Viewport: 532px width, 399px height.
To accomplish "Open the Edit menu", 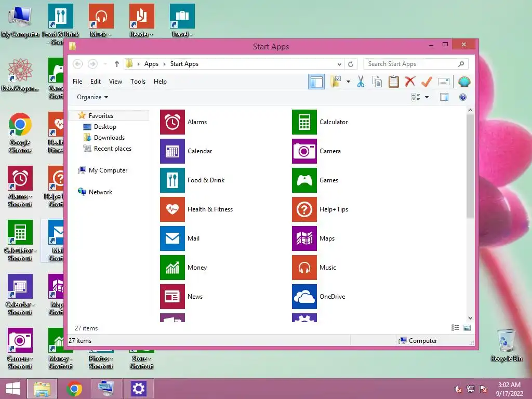I will pos(96,82).
